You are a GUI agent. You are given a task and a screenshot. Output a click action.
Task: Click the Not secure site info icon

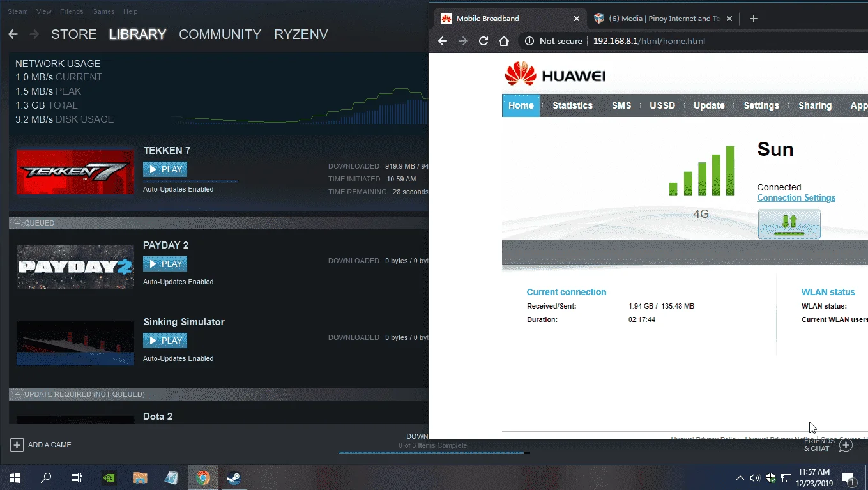[x=529, y=41]
